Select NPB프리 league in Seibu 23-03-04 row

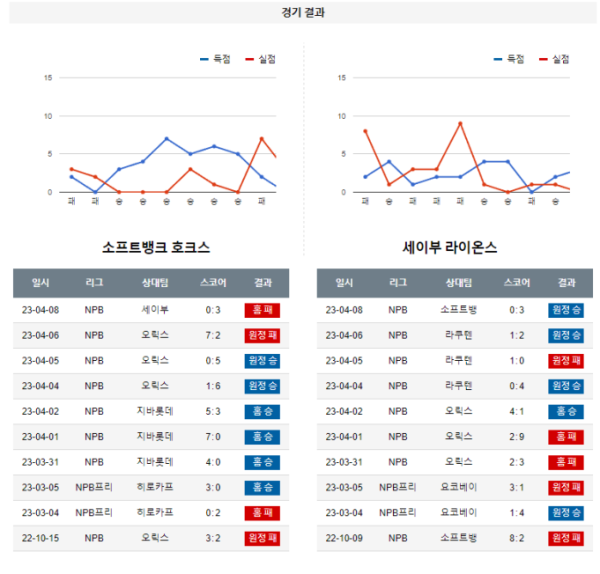[x=398, y=512]
